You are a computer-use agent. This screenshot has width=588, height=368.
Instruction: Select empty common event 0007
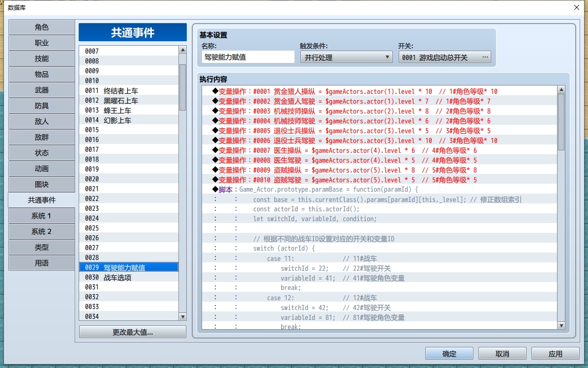(129, 51)
